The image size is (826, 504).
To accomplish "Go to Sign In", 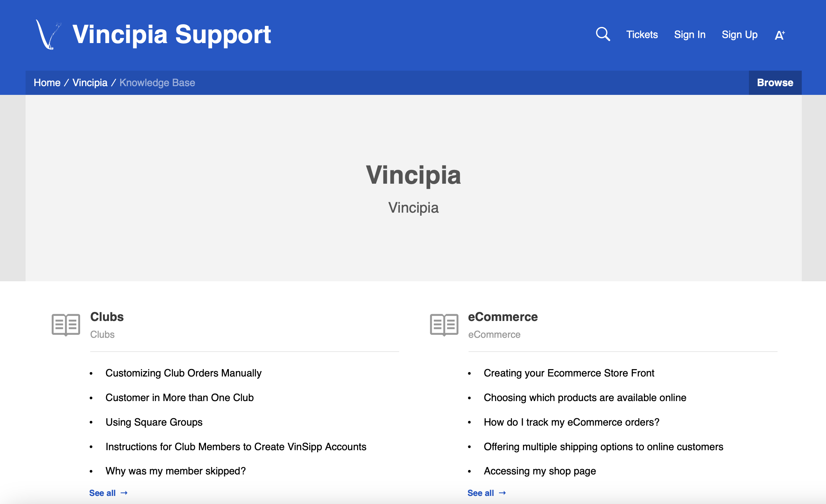I will 690,35.
